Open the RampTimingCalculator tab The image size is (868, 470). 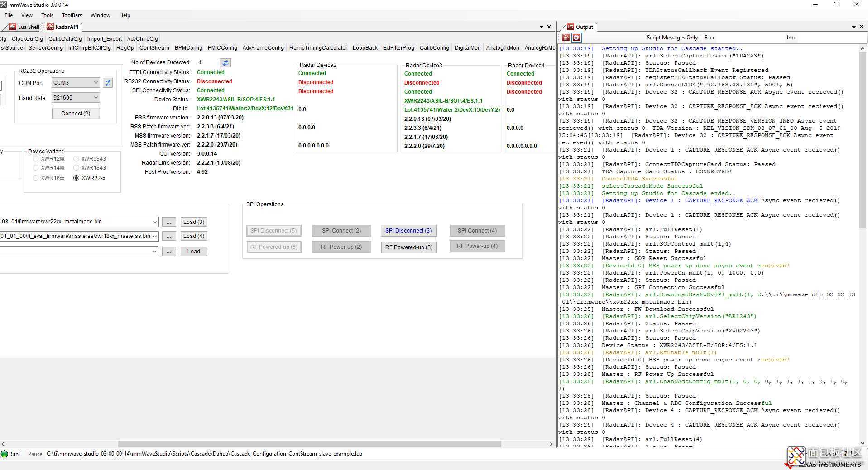pos(318,48)
